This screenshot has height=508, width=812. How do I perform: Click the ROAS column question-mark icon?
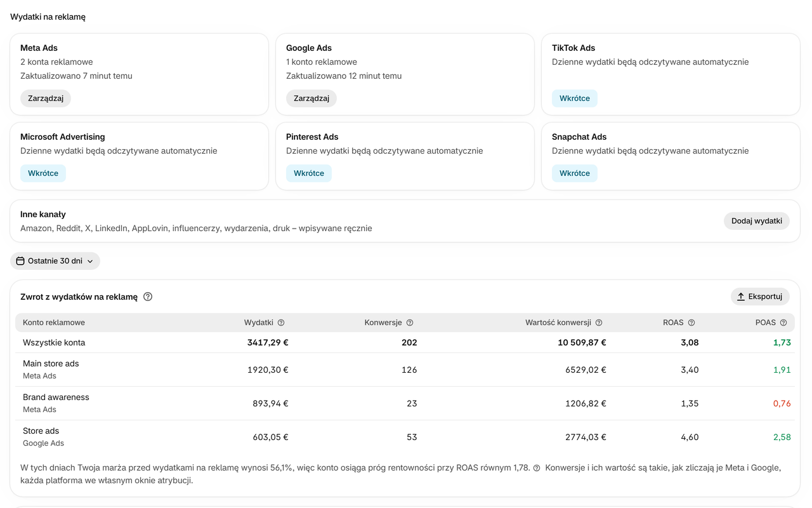coord(691,323)
